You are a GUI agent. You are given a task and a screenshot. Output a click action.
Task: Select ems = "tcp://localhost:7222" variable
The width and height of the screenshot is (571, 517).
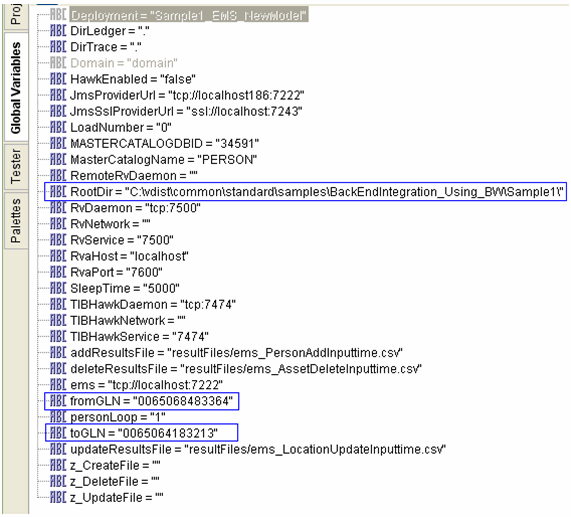(x=146, y=385)
